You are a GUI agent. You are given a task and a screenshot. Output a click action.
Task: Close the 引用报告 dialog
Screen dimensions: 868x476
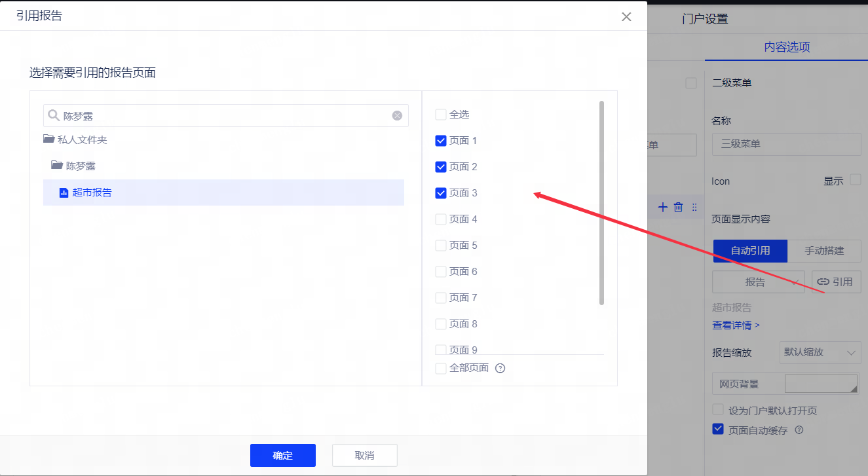coord(626,17)
